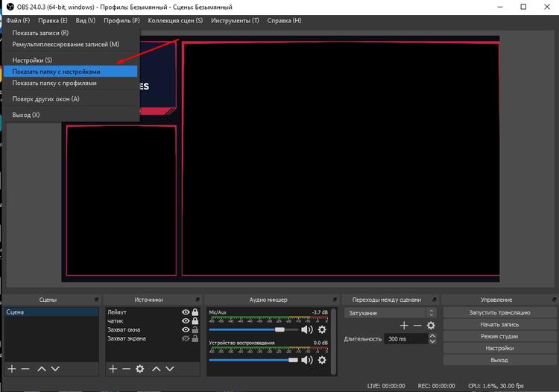Image resolution: width=559 pixels, height=392 pixels.
Task: Adjust the Mic/Aux volume slider
Action: point(279,329)
